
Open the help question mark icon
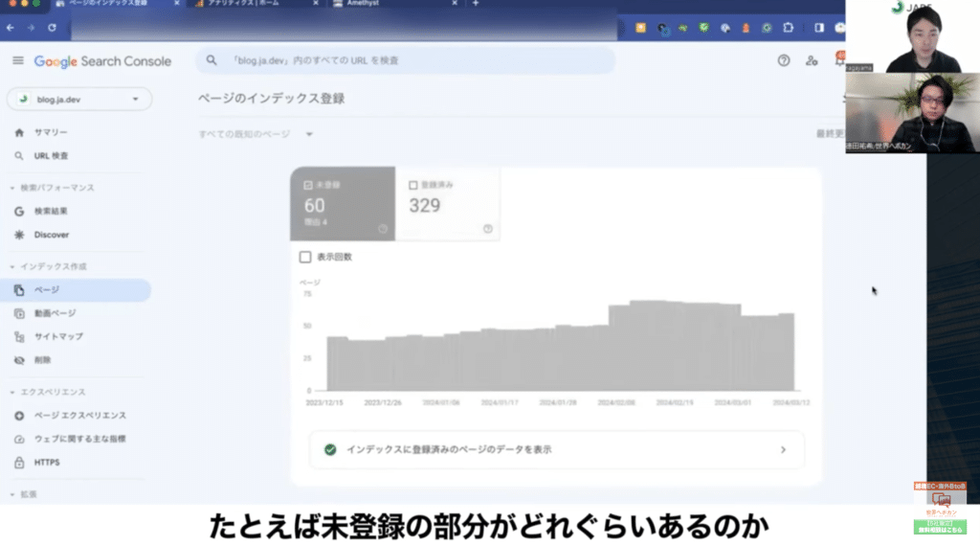[783, 60]
